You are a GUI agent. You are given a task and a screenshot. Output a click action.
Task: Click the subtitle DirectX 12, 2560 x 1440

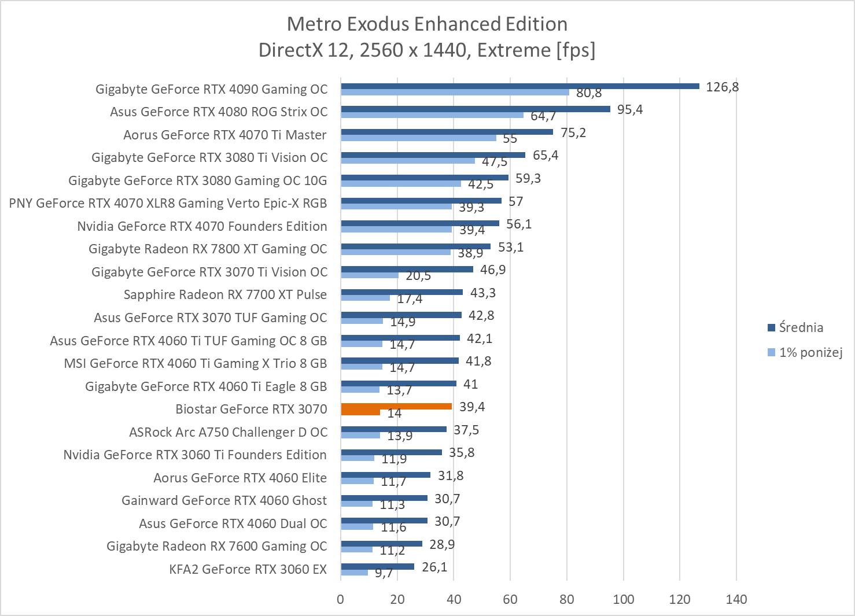pos(427,50)
